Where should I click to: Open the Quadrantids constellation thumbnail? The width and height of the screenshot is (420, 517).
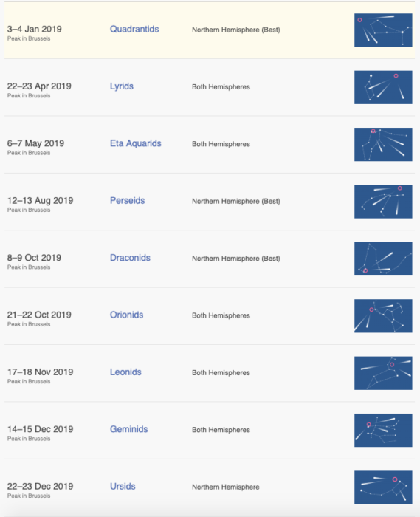click(x=383, y=30)
